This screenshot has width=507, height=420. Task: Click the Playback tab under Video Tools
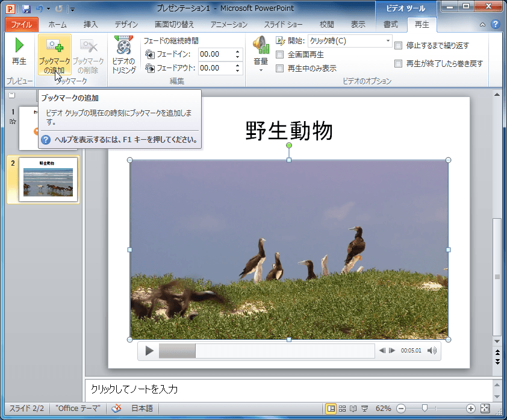coord(422,25)
